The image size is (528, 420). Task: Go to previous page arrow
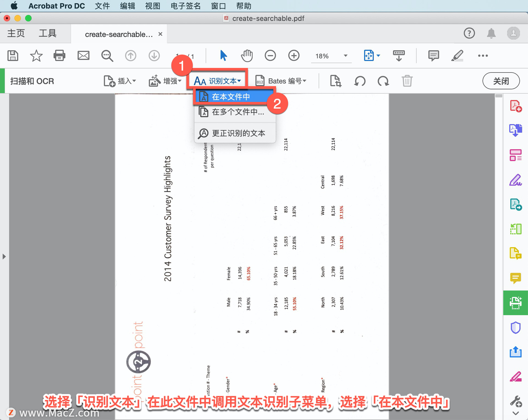click(x=131, y=56)
